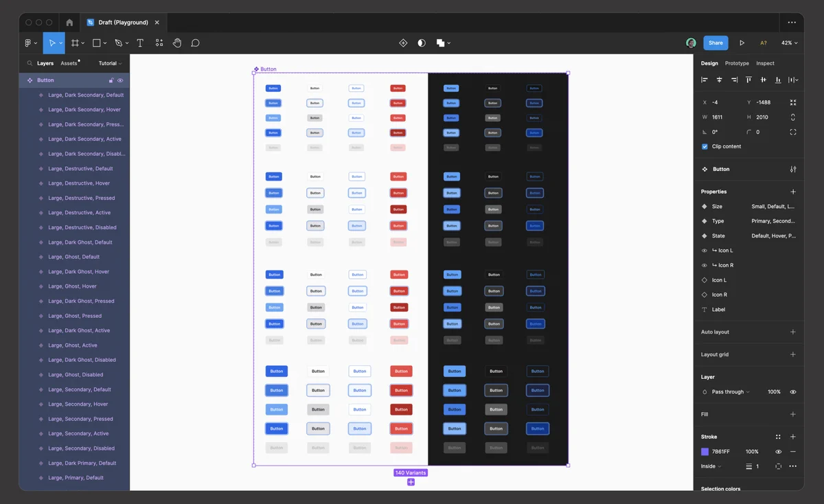The image size is (824, 504).
Task: Click Align right icon
Action: coord(734,80)
